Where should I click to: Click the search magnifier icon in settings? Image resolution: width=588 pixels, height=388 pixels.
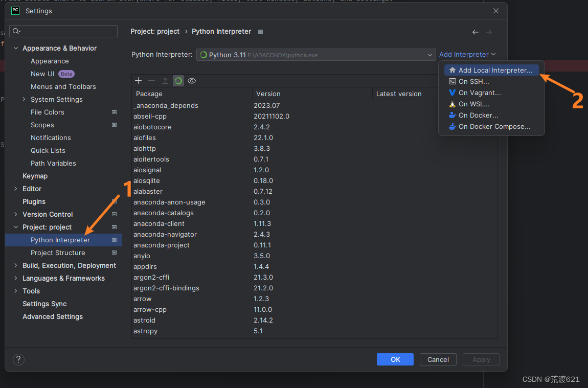pyautogui.click(x=16, y=31)
